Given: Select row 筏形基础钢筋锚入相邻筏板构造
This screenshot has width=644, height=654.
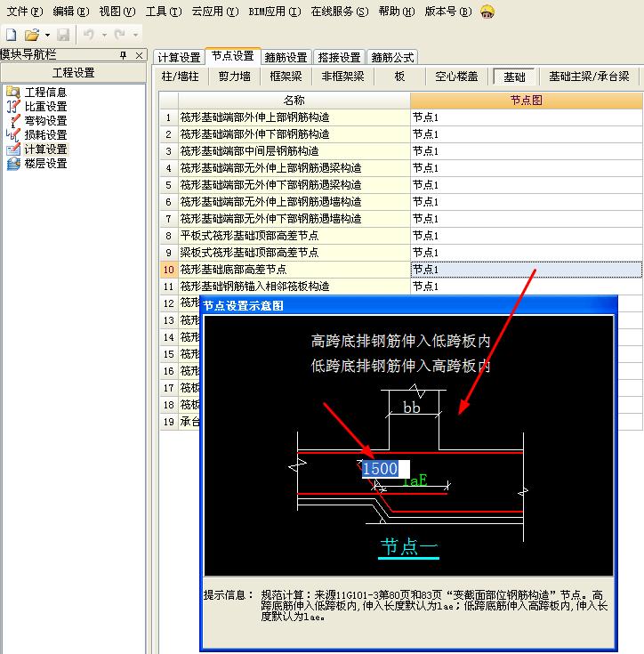Looking at the screenshot, I should point(294,287).
